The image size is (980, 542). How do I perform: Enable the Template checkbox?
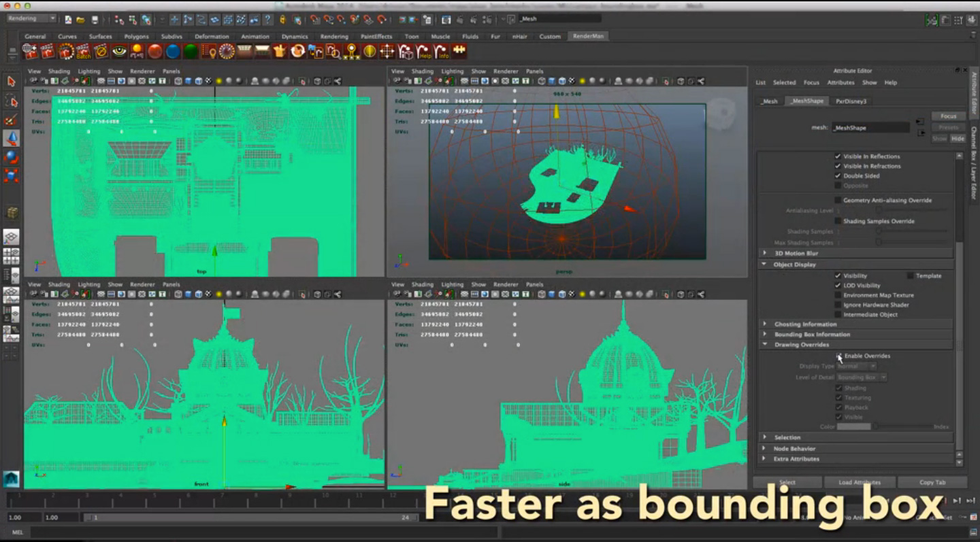click(x=910, y=275)
